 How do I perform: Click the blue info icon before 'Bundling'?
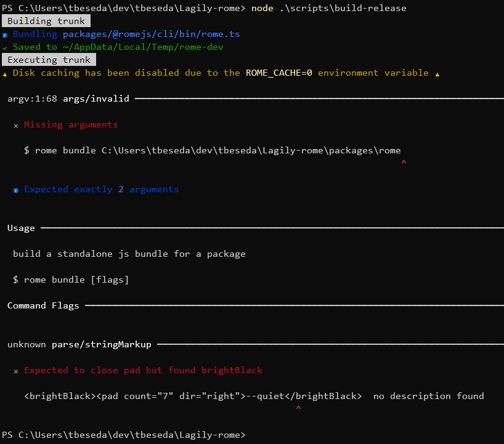(x=5, y=35)
